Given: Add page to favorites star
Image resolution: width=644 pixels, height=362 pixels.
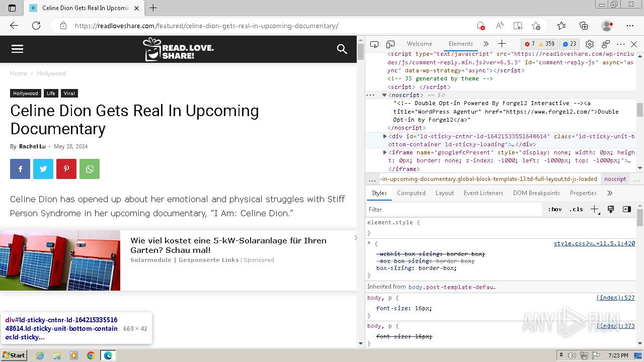Looking at the screenshot, I should (536, 26).
